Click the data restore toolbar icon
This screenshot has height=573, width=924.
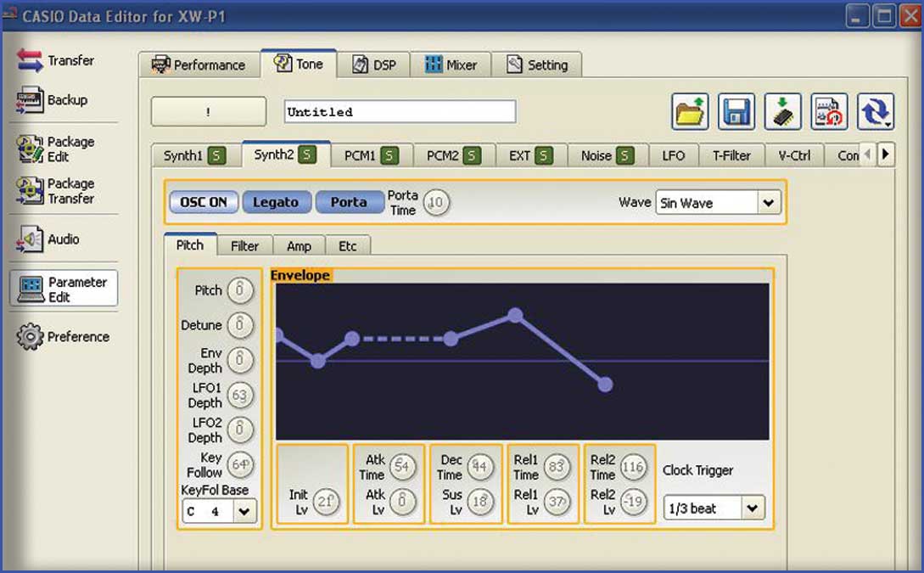(829, 111)
